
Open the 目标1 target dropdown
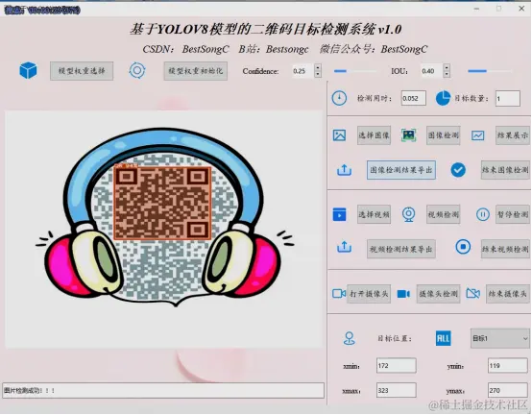pos(499,338)
